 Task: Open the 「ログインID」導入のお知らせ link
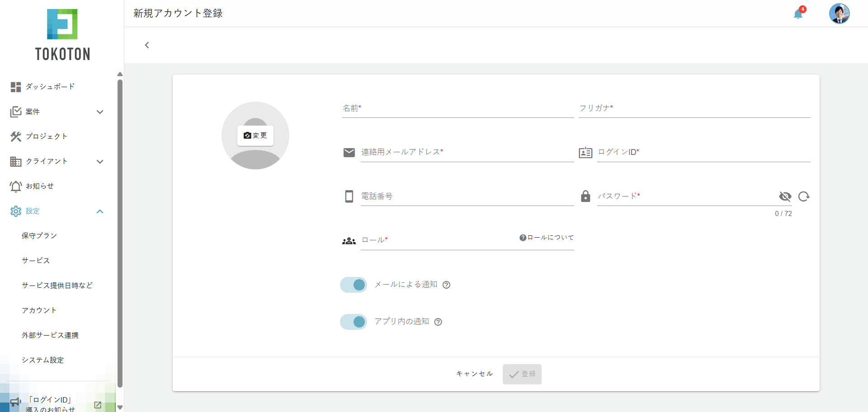[x=50, y=404]
